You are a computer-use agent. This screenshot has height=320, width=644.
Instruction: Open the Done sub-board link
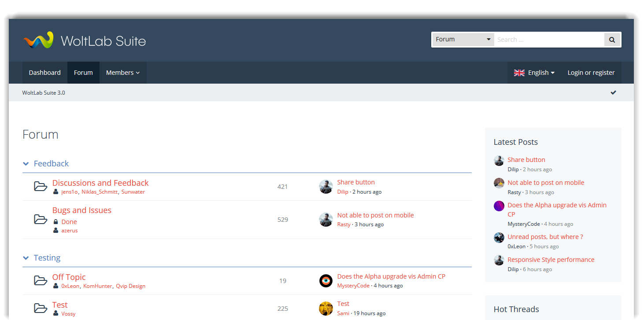tap(69, 222)
